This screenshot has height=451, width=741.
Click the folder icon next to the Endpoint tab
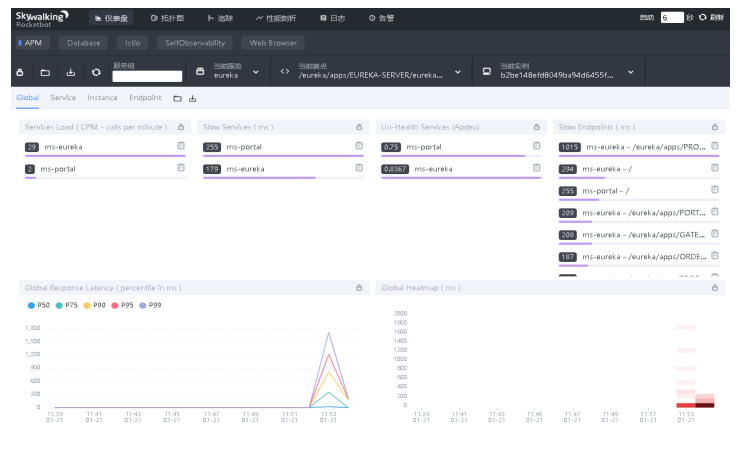coord(177,98)
